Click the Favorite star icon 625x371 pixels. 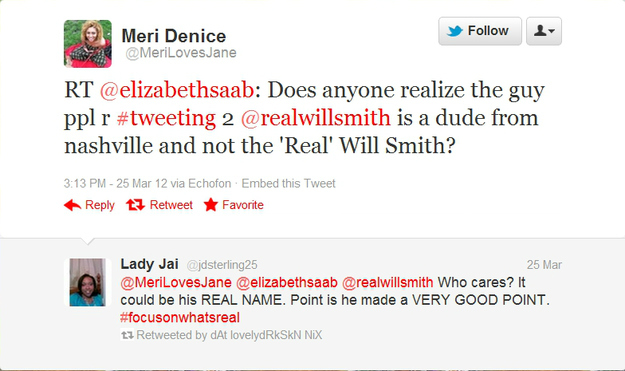pos(210,205)
